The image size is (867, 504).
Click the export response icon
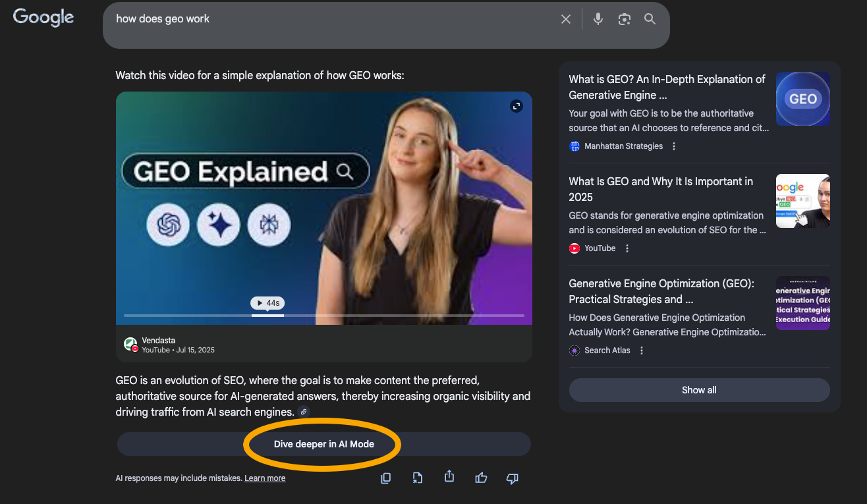point(418,478)
